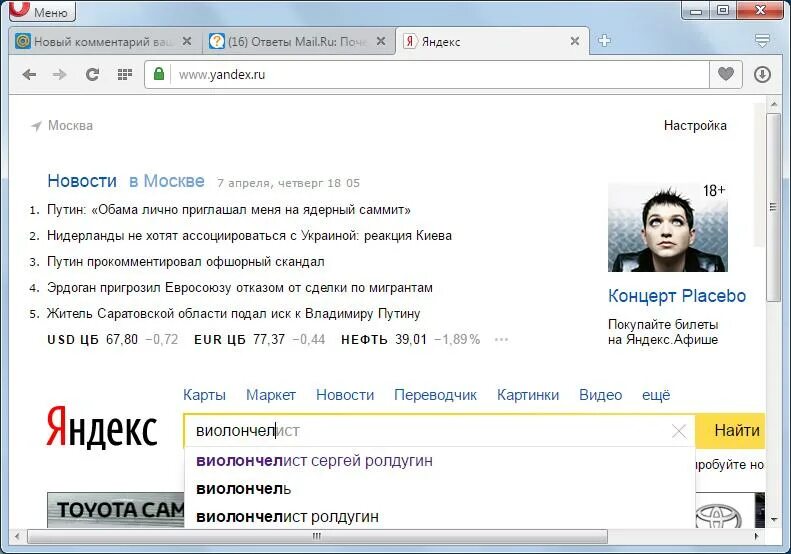This screenshot has height=554, width=791.
Task: Go back with the browser back arrow
Action: (x=29, y=75)
